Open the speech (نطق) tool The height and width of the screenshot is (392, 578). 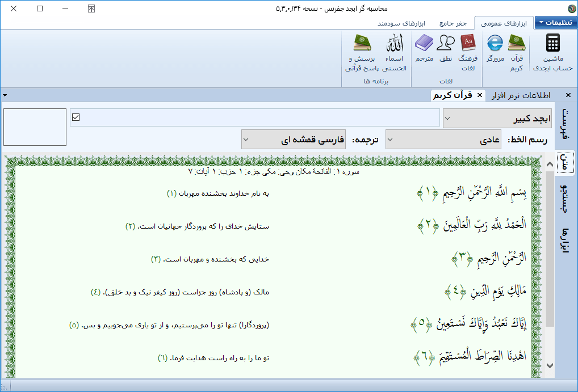click(x=445, y=48)
